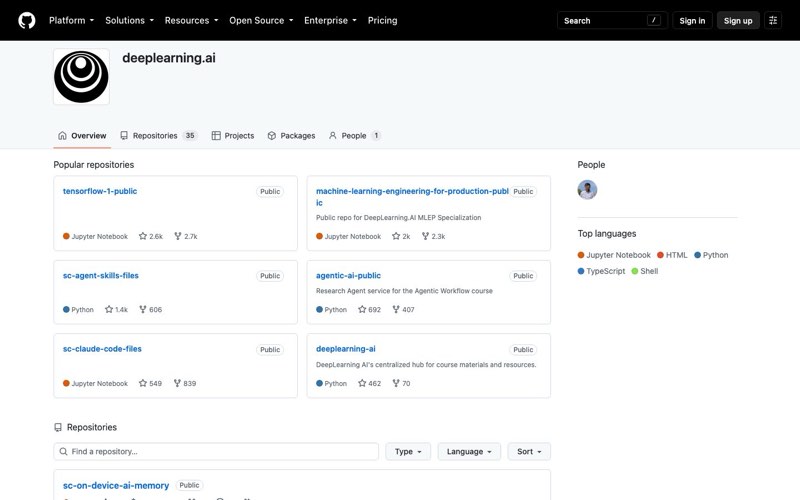Click the star icon for deeplearning-ai repo
This screenshot has width=800, height=500.
pyautogui.click(x=362, y=383)
